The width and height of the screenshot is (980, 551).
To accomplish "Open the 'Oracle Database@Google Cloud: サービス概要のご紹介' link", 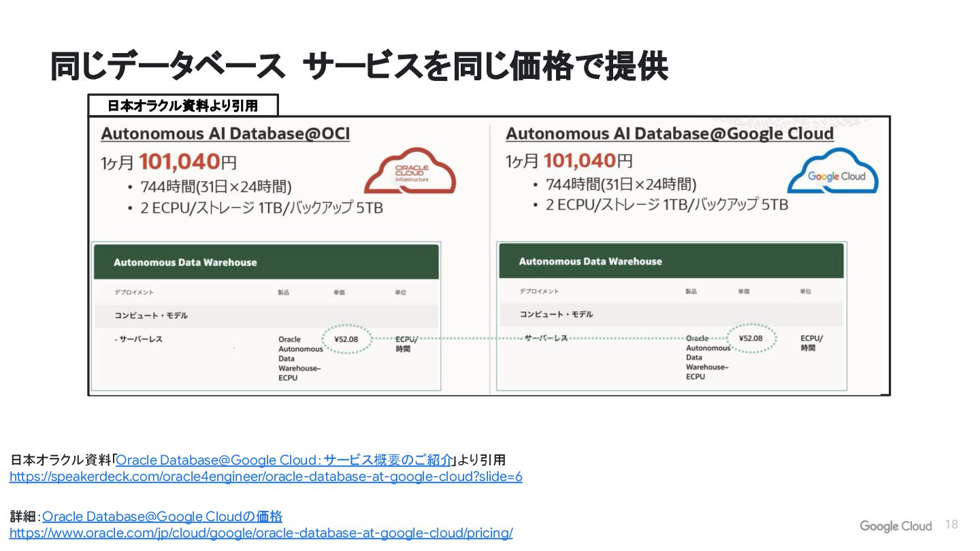I will [284, 460].
